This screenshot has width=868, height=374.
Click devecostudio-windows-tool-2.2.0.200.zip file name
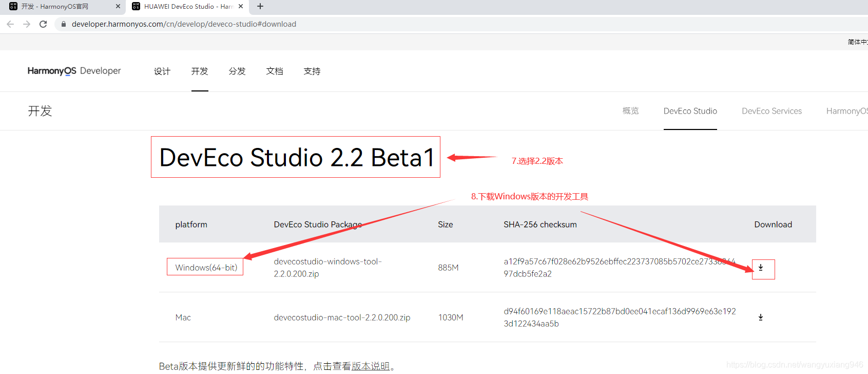[x=327, y=268]
